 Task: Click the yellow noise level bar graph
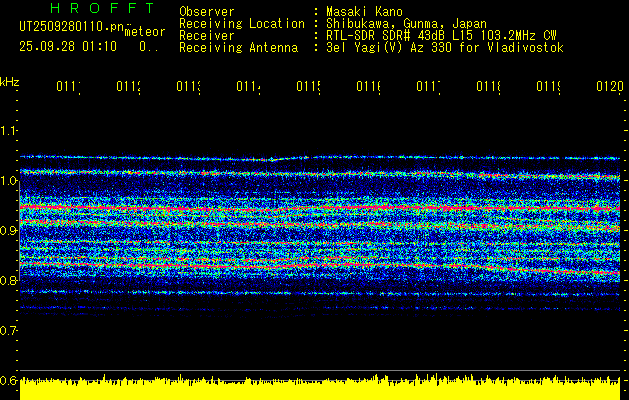(x=320, y=387)
